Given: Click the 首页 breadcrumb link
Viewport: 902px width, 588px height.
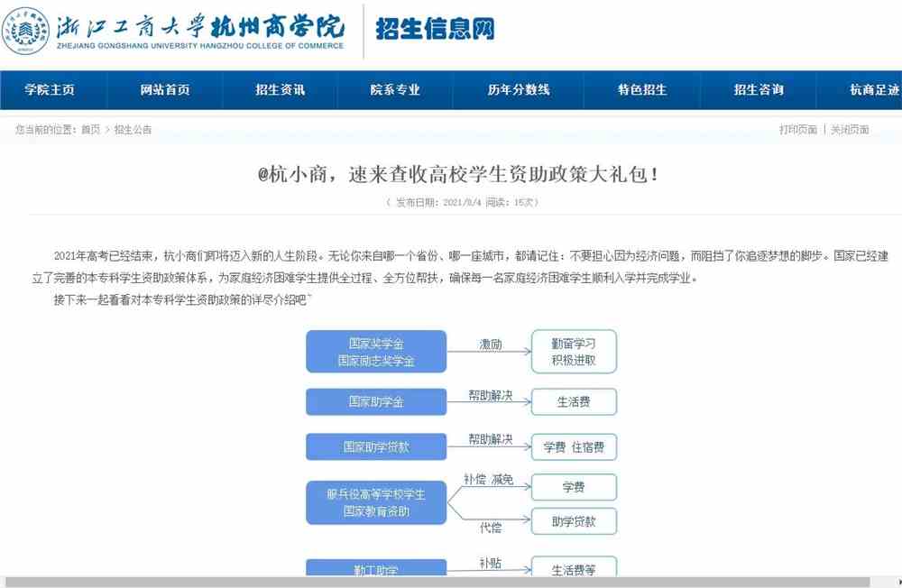Looking at the screenshot, I should [90, 130].
